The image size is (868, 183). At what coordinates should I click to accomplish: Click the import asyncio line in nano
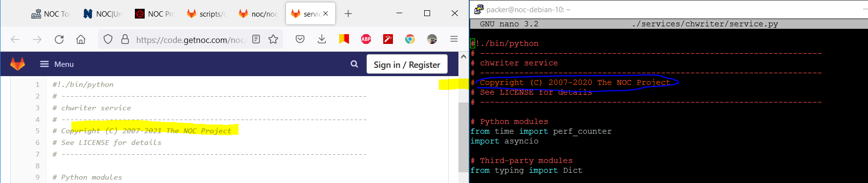click(504, 141)
